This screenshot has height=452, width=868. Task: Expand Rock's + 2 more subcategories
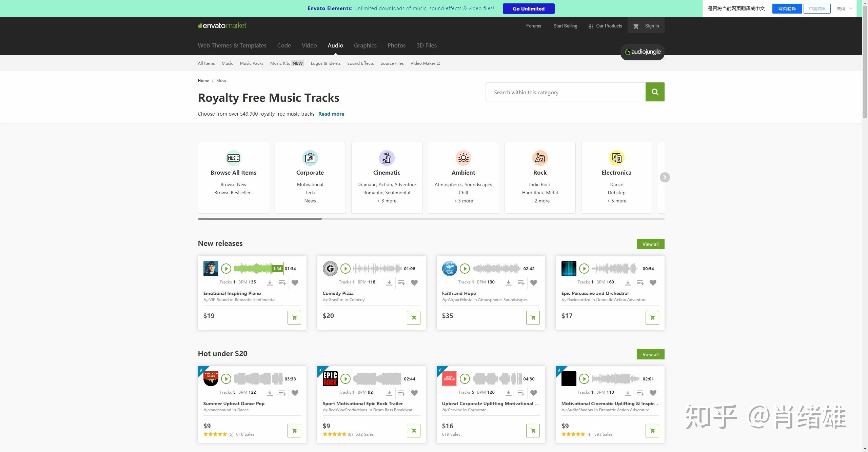pos(540,201)
